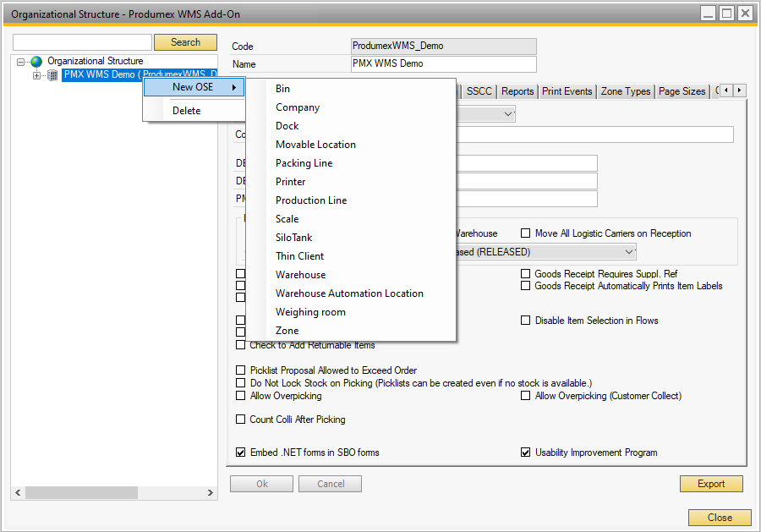This screenshot has width=761, height=532.
Task: Click the globe icon beside Organizational Structure
Action: pyautogui.click(x=36, y=62)
